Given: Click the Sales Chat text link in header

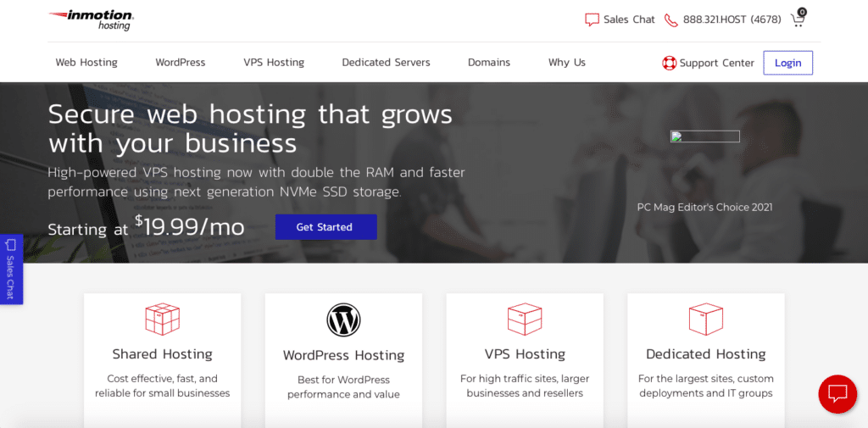Looking at the screenshot, I should (629, 20).
